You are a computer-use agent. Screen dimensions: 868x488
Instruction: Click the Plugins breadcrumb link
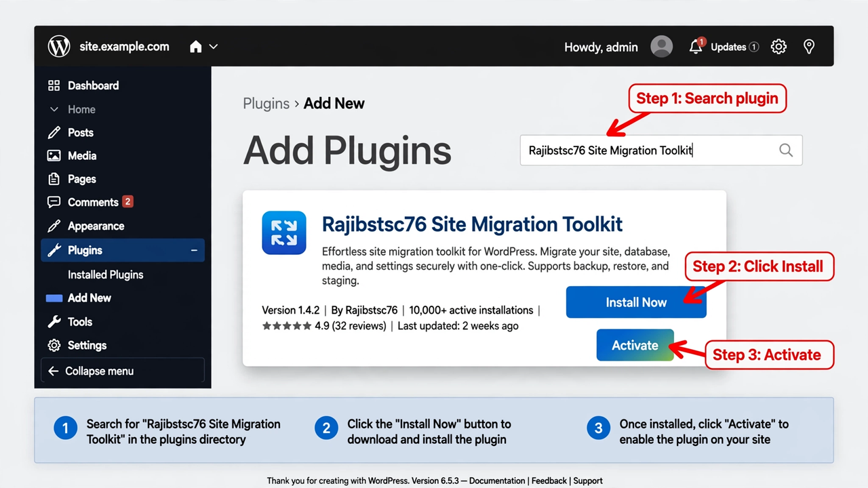[266, 104]
